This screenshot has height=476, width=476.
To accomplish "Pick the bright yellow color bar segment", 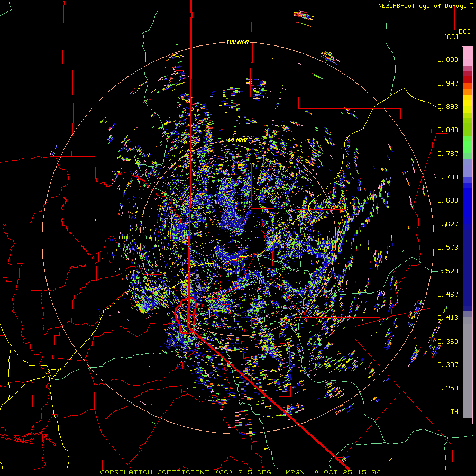I will click(467, 104).
